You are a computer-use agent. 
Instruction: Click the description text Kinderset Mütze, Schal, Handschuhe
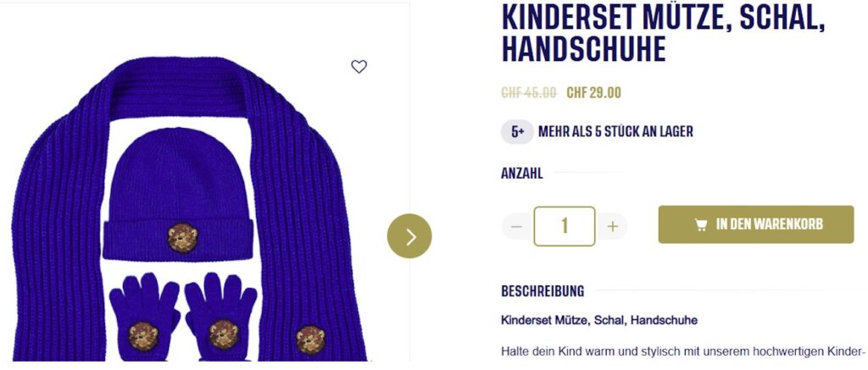[x=599, y=320]
